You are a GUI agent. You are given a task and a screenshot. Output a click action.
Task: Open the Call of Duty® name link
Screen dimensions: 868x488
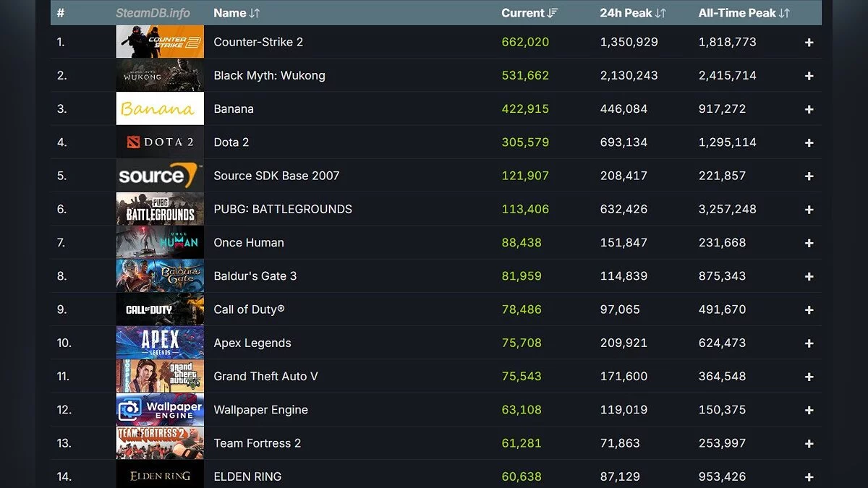coord(250,309)
